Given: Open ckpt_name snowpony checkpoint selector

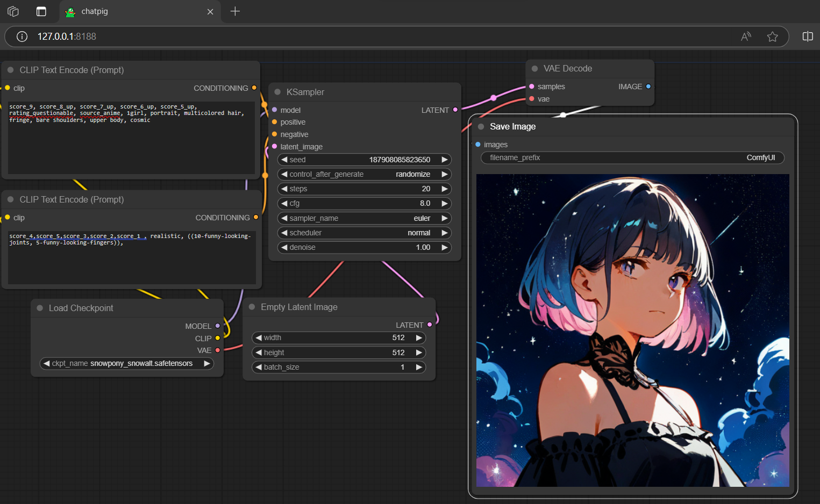Looking at the screenshot, I should click(127, 363).
